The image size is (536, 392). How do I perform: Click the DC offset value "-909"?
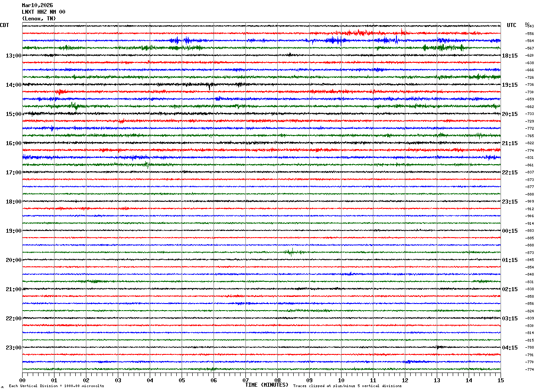tap(529, 201)
